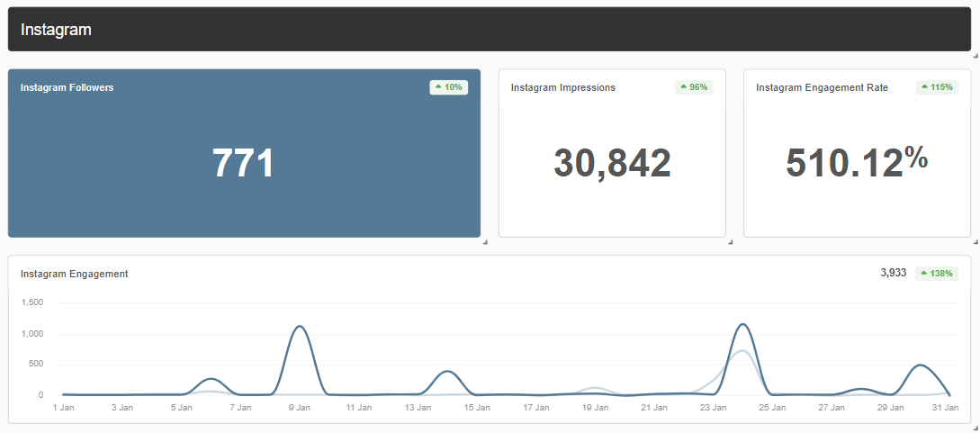
Task: Select the 771 followers count value
Action: pyautogui.click(x=243, y=164)
